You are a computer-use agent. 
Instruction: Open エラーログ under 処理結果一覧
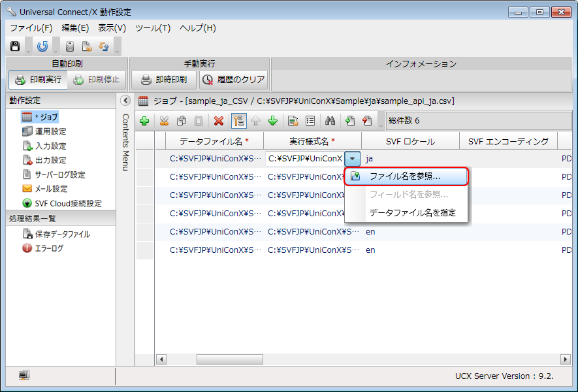coord(42,248)
